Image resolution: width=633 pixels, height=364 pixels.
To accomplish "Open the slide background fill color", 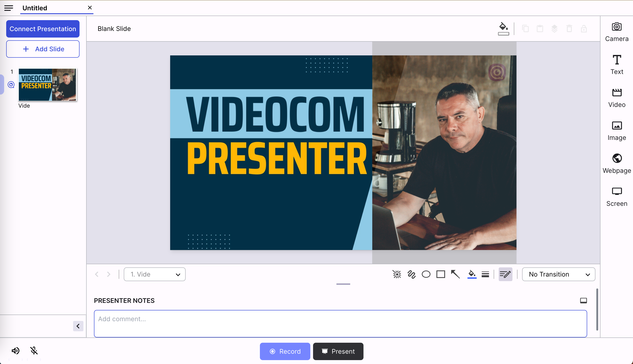I will 503,29.
